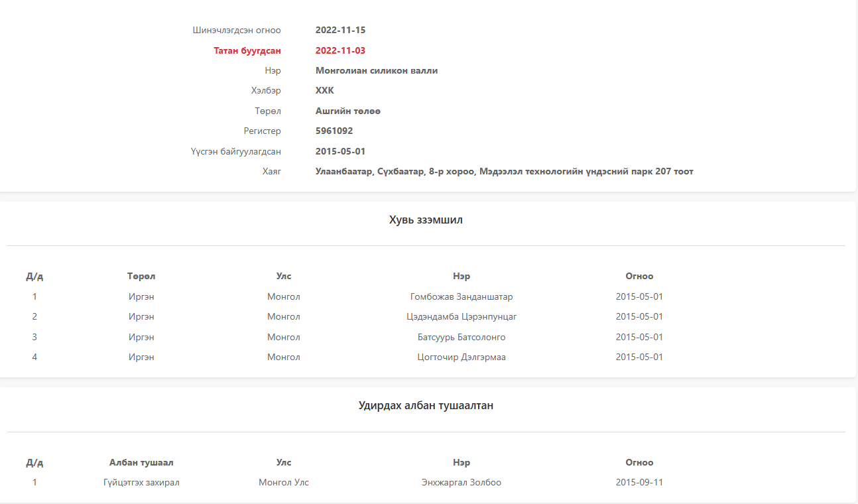The image size is (858, 504).
Task: Click the Удирдах албан тушаалтан heading
Action: point(426,406)
